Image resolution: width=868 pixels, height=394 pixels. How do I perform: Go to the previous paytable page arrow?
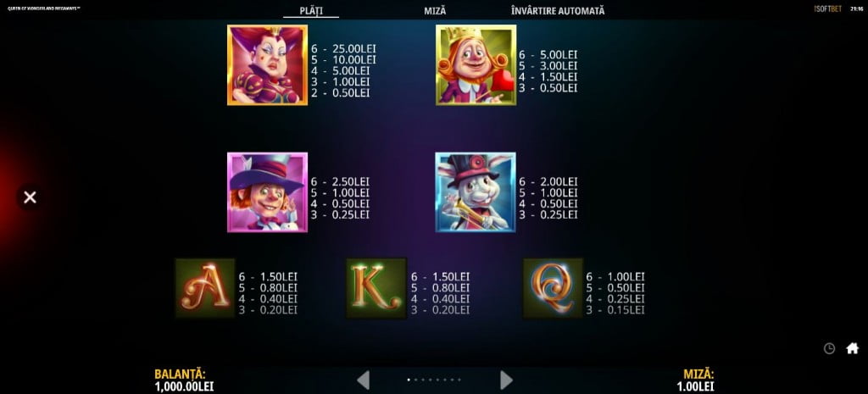coord(363,380)
